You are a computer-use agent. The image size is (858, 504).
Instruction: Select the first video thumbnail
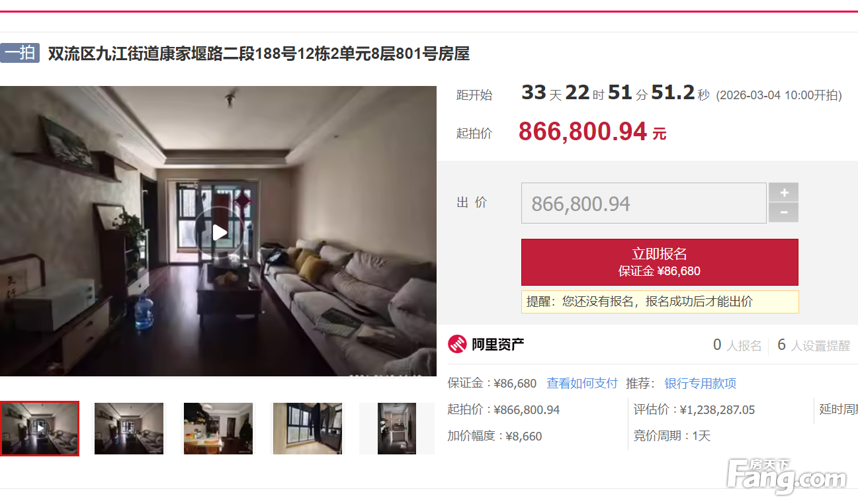coord(40,429)
